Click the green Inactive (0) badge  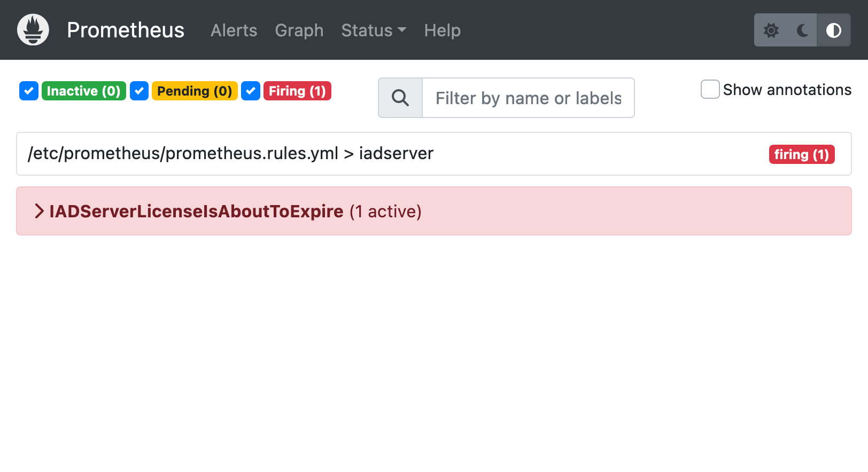click(83, 91)
